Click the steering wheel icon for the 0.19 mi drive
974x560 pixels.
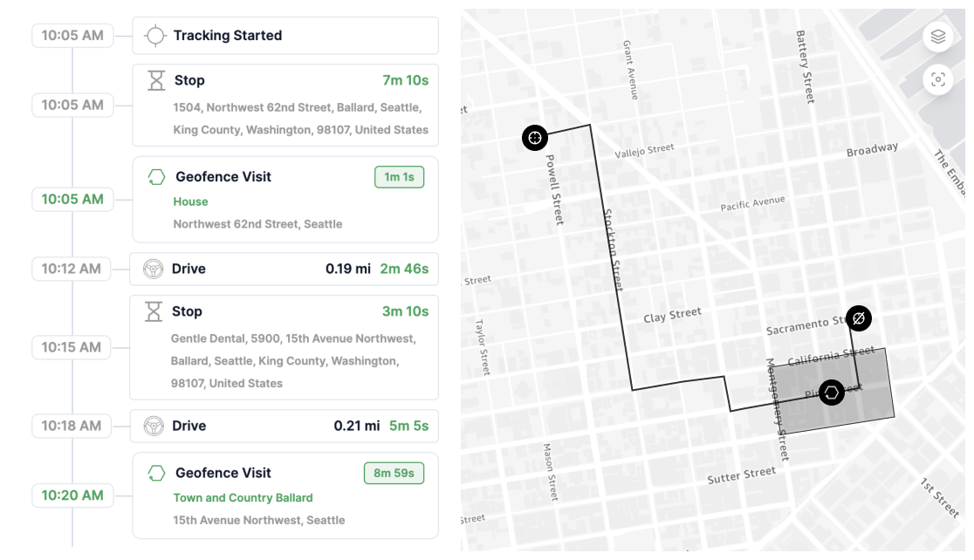point(154,269)
